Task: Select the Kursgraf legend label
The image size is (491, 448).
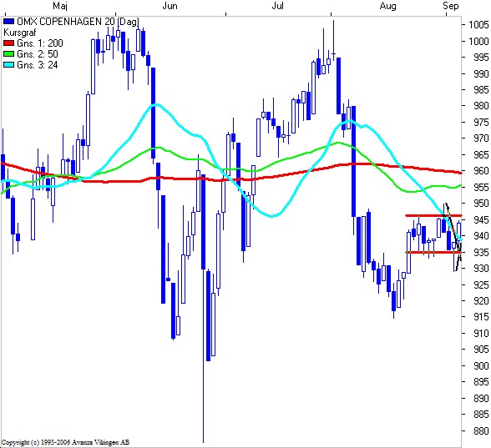Action: [x=20, y=33]
